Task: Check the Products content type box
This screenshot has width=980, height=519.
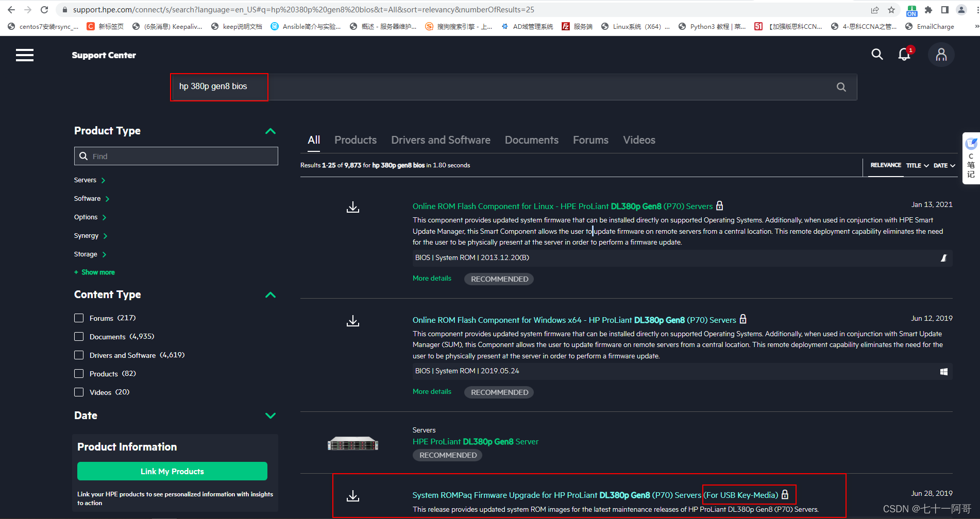Action: (79, 374)
